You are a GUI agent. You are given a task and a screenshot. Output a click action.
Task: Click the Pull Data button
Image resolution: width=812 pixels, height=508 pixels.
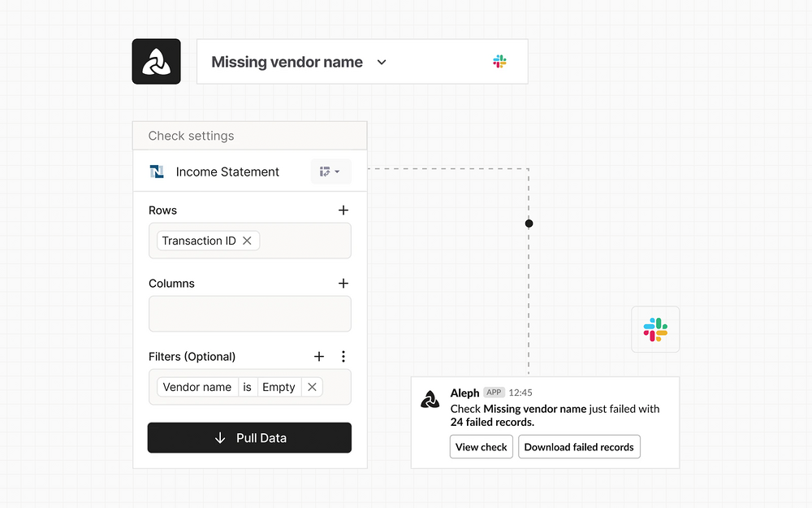click(249, 437)
